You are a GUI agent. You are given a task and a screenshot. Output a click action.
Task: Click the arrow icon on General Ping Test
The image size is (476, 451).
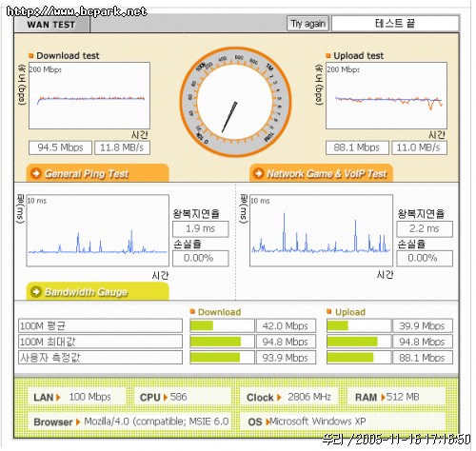(36, 173)
